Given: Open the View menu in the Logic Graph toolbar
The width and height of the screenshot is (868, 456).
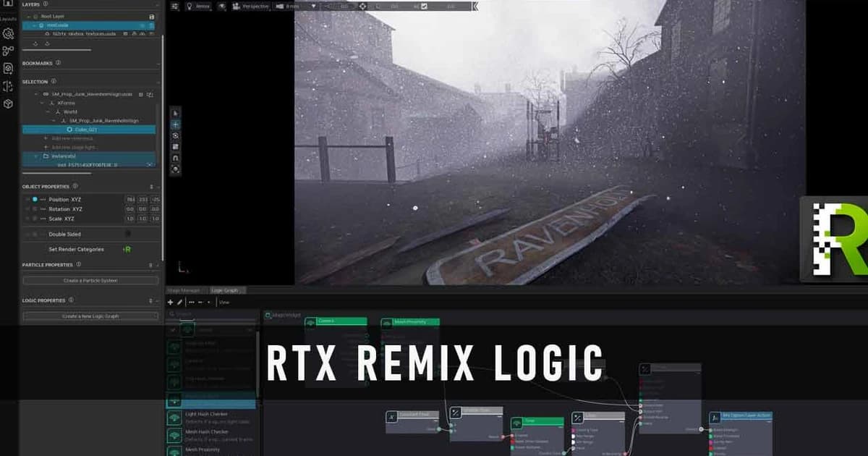Looking at the screenshot, I should (x=224, y=303).
